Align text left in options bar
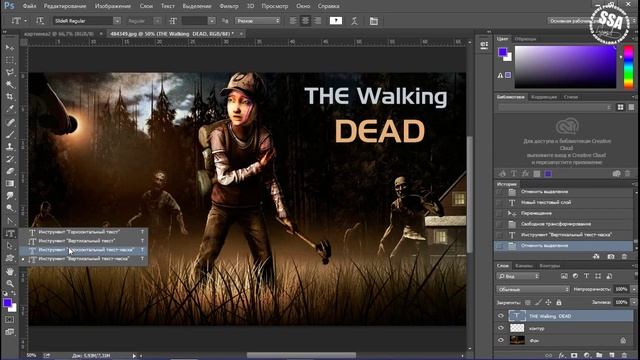This screenshot has width=640, height=360. pos(293,21)
